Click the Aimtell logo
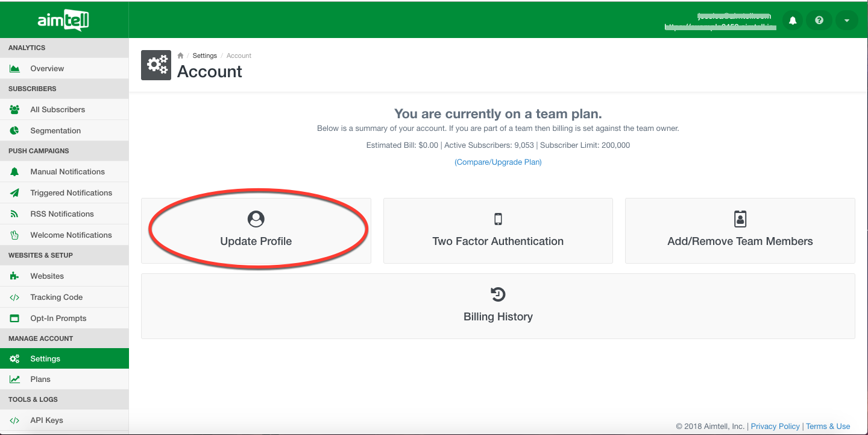The image size is (868, 435). coord(63,21)
